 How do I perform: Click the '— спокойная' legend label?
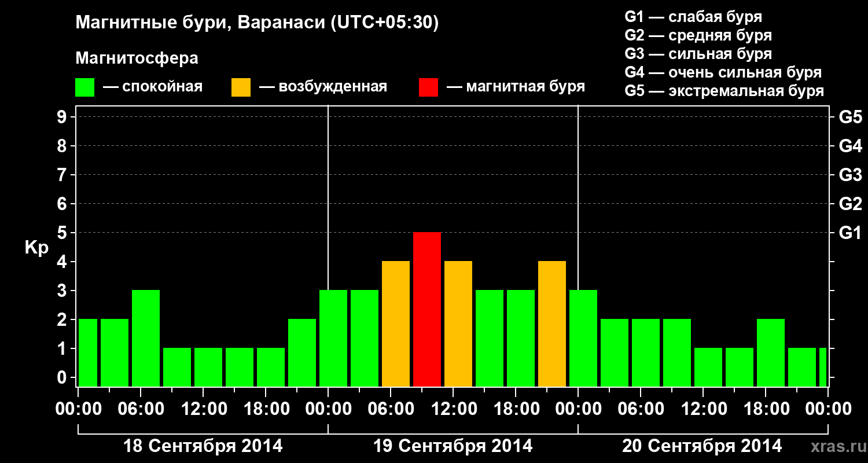pos(153,87)
